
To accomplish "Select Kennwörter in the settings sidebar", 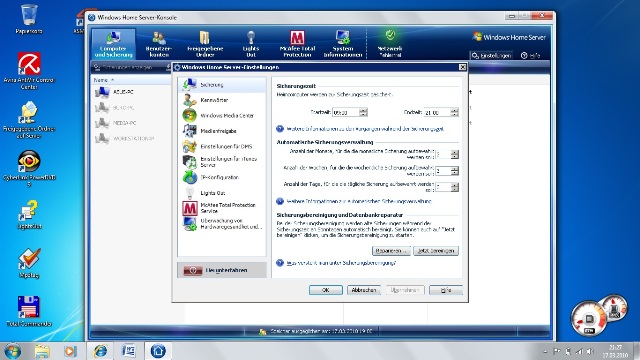I will point(222,100).
